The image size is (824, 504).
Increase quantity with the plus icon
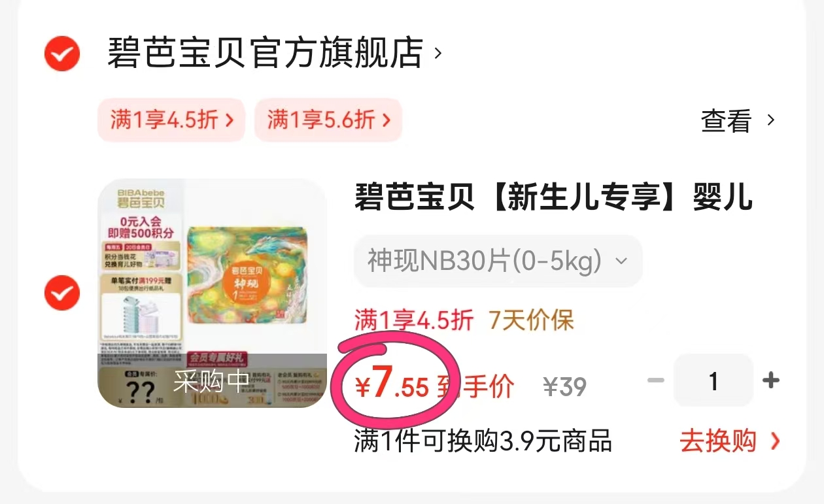[x=771, y=380]
